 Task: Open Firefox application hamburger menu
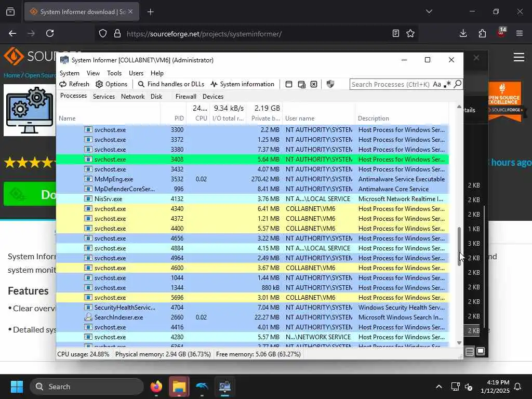[520, 33]
